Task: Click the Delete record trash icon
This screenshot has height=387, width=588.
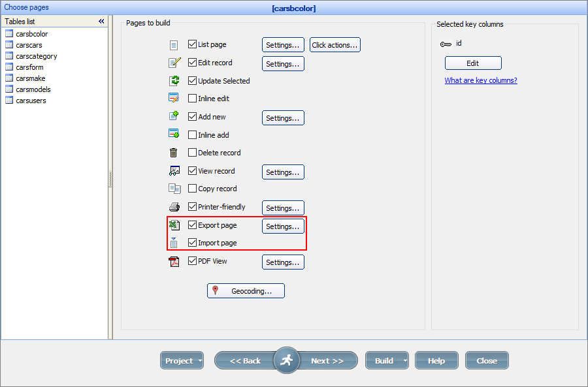Action: [174, 152]
